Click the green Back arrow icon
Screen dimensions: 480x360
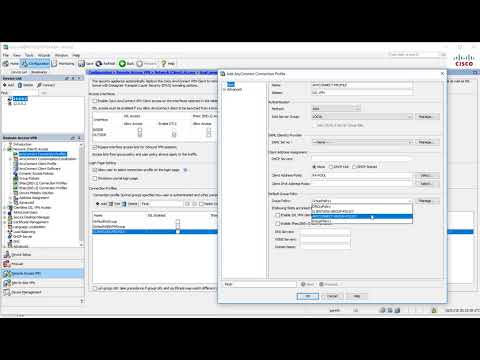coord(122,63)
